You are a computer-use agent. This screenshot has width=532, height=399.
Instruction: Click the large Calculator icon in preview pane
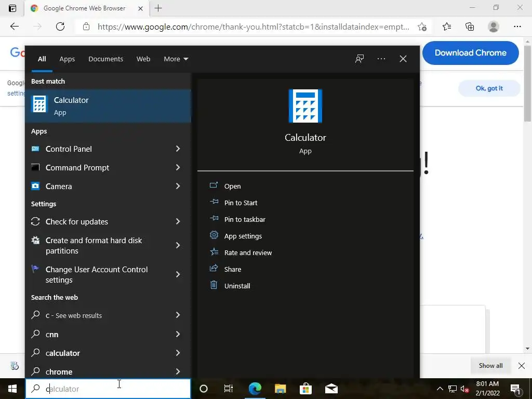click(x=305, y=106)
